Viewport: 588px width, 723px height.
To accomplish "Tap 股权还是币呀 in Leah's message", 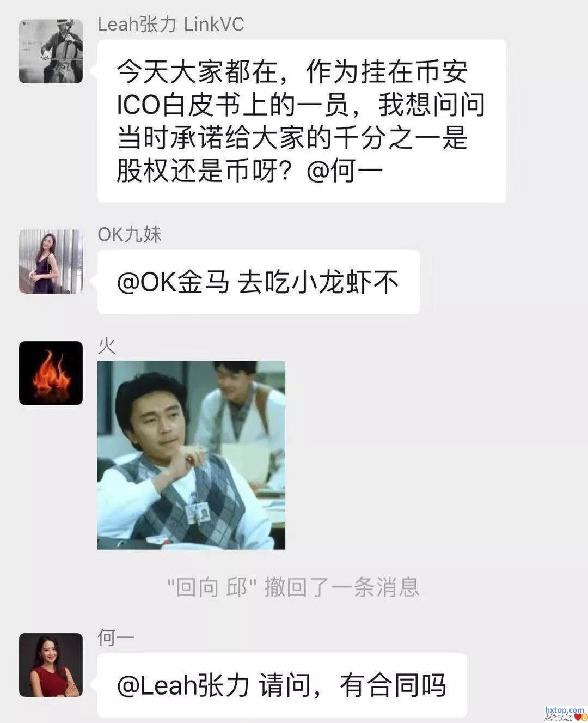I will [x=198, y=171].
